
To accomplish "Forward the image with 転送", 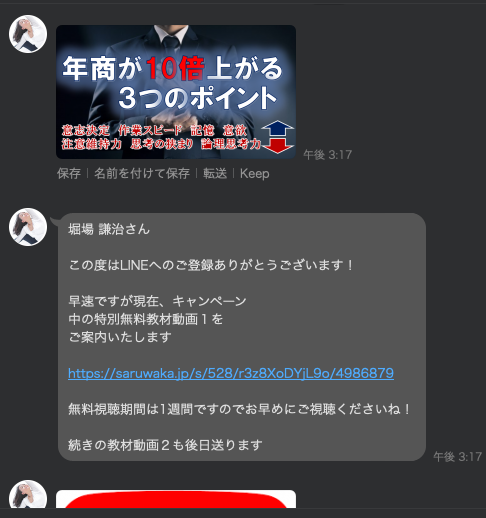I will pyautogui.click(x=215, y=173).
